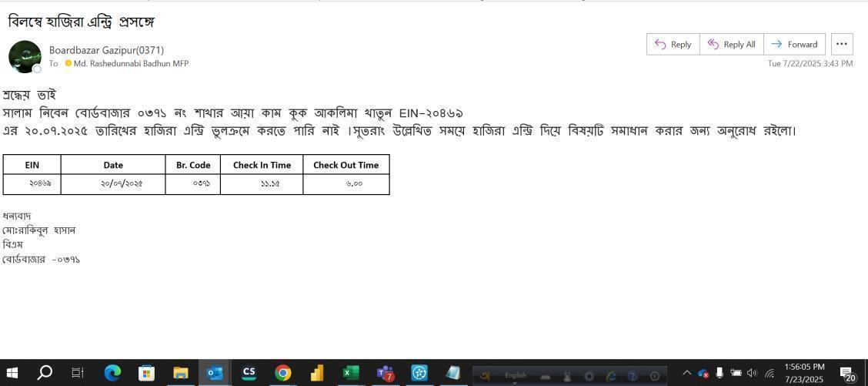Viewport: 868px width, 386px height.
Task: Click the Reply button
Action: [673, 45]
